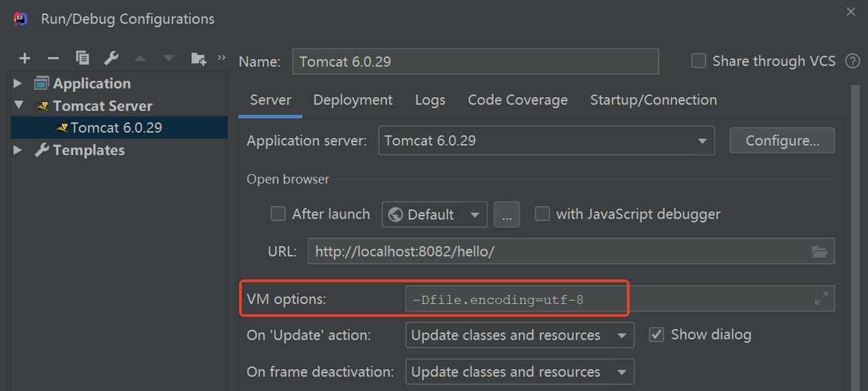Toggle the After launch checkbox

(x=278, y=214)
